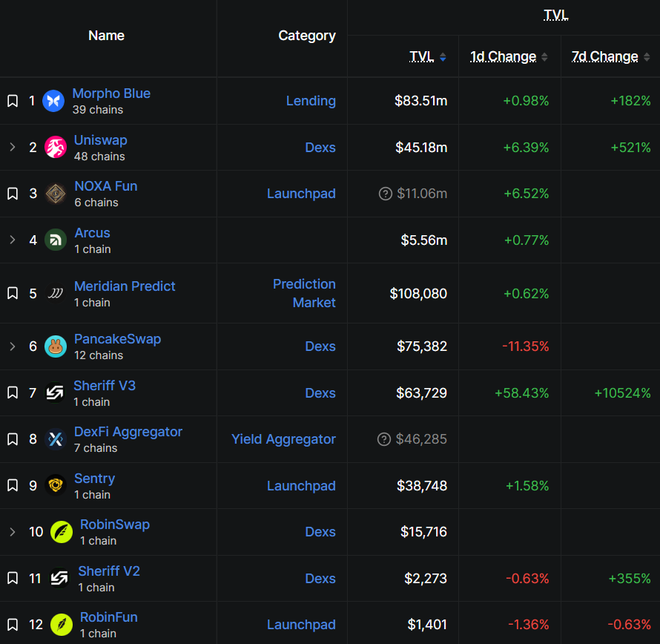Select the +10524% 7d change value
The height and width of the screenshot is (644, 660).
pos(622,393)
